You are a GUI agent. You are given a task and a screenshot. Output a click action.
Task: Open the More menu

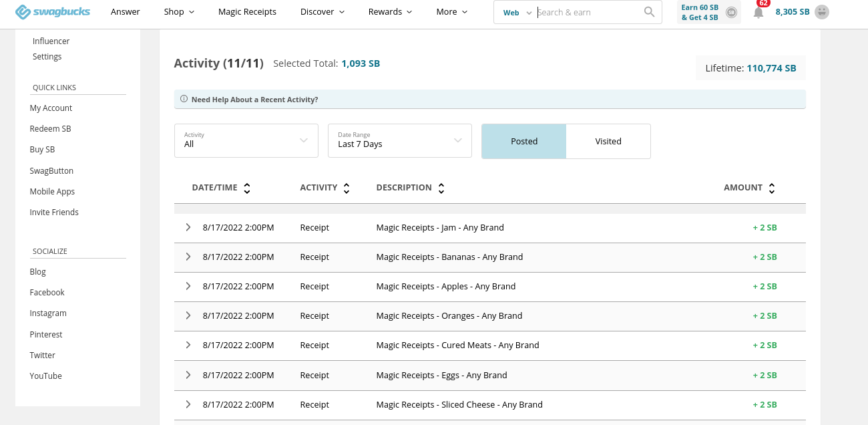point(452,12)
